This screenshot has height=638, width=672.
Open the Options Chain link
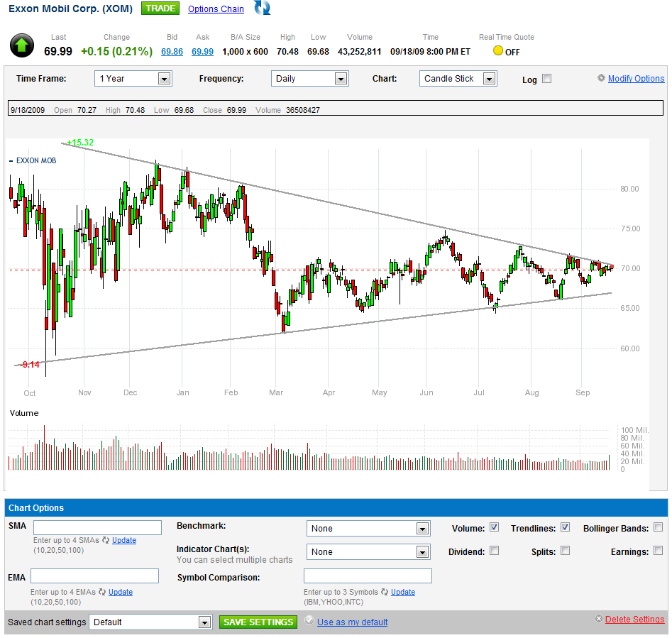pyautogui.click(x=216, y=9)
